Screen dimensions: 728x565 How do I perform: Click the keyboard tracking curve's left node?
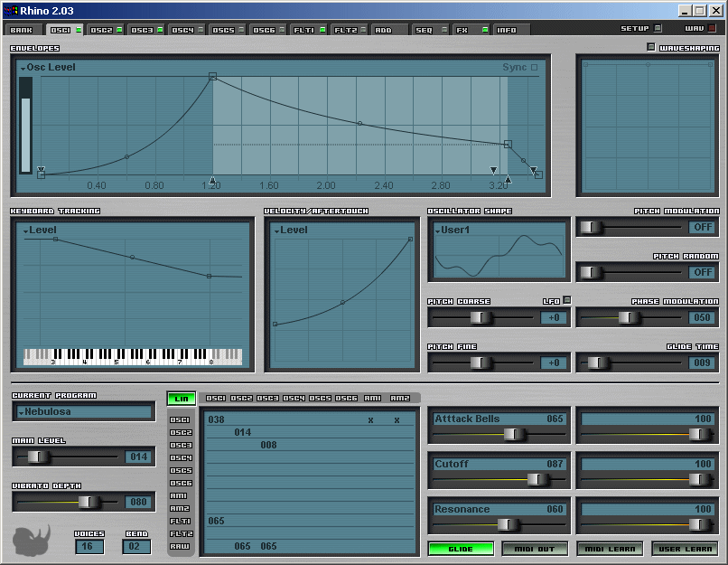56,240
